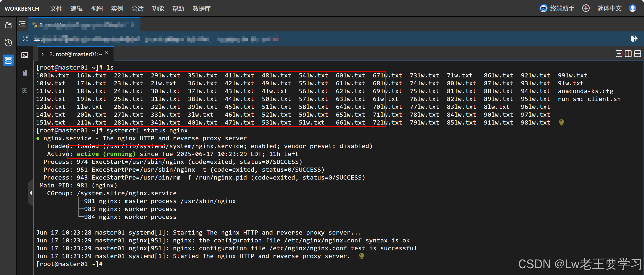Open the history clock sidebar icon
Viewport: 644px width, 275px height.
tap(8, 43)
